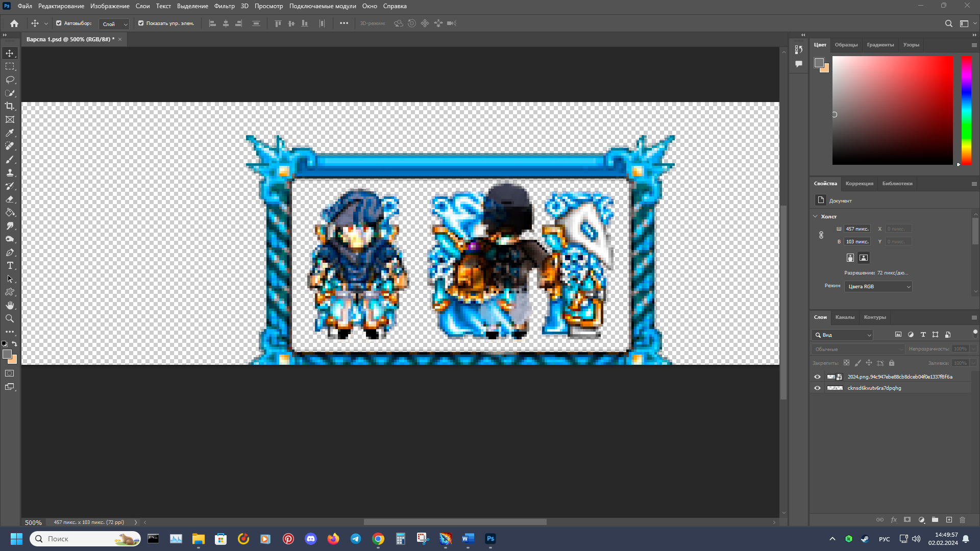Collapse the Холст section
This screenshot has width=980, height=551.
[815, 216]
